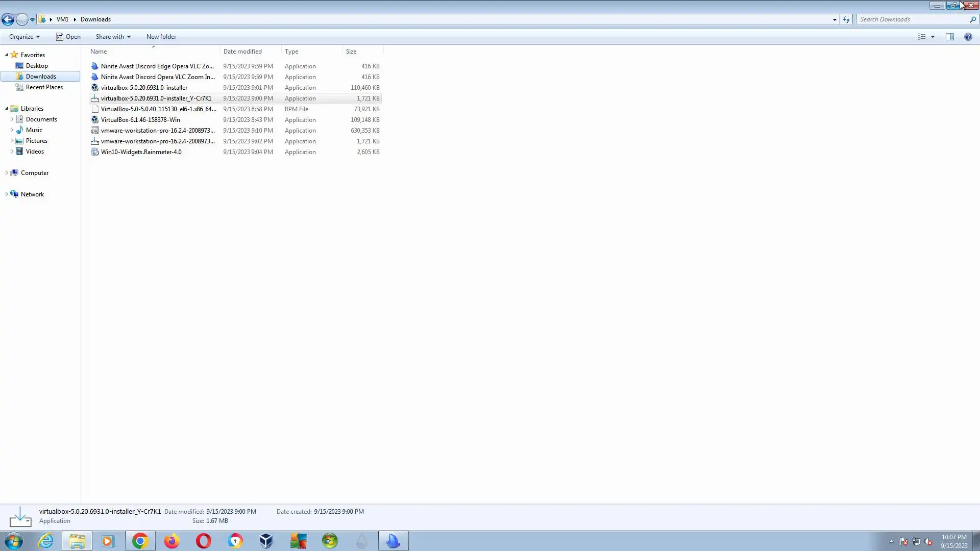
Task: Open the Share with dropdown menu
Action: (x=113, y=37)
